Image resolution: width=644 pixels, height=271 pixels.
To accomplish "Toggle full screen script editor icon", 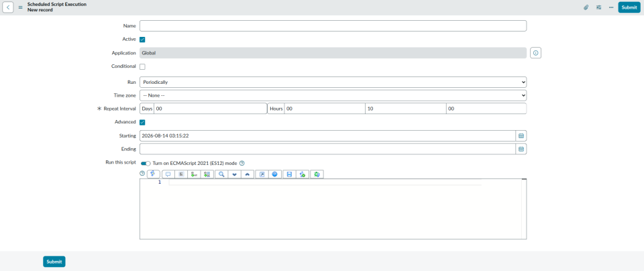I will (262, 174).
